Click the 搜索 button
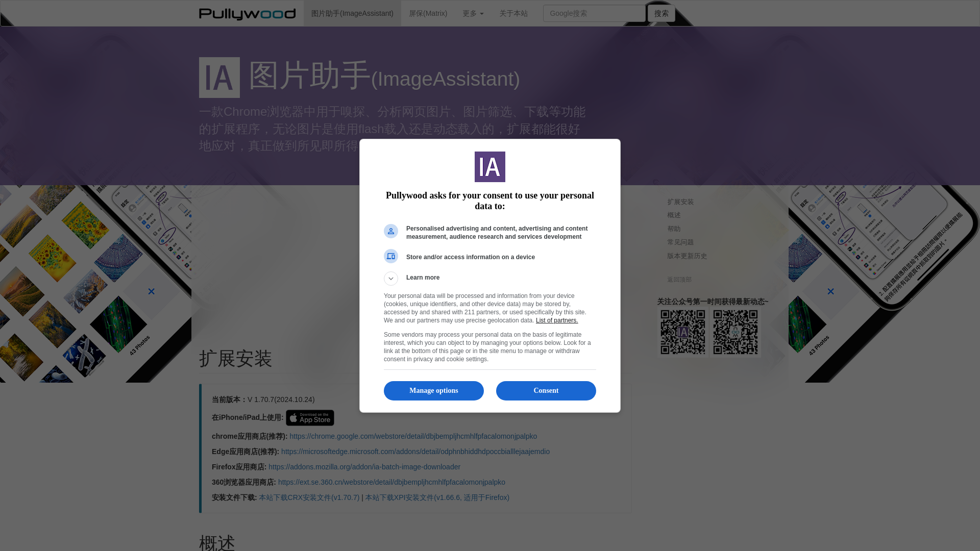Viewport: 980px width, 551px height. 661,13
